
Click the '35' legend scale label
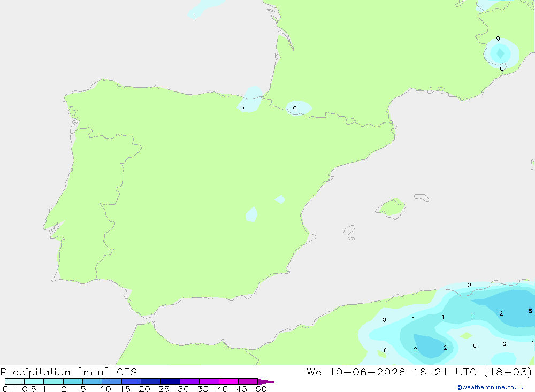pos(203,389)
